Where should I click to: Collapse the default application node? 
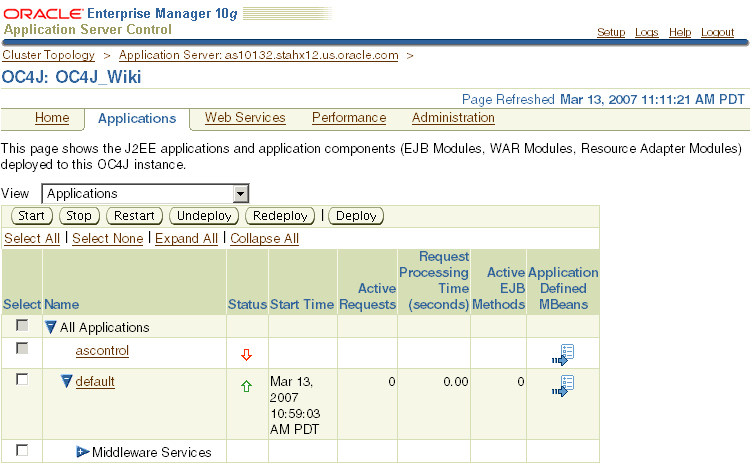click(67, 381)
